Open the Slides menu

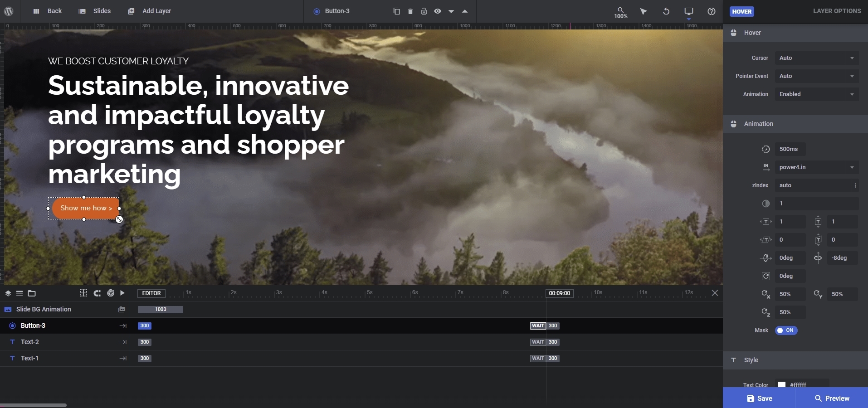pyautogui.click(x=94, y=11)
